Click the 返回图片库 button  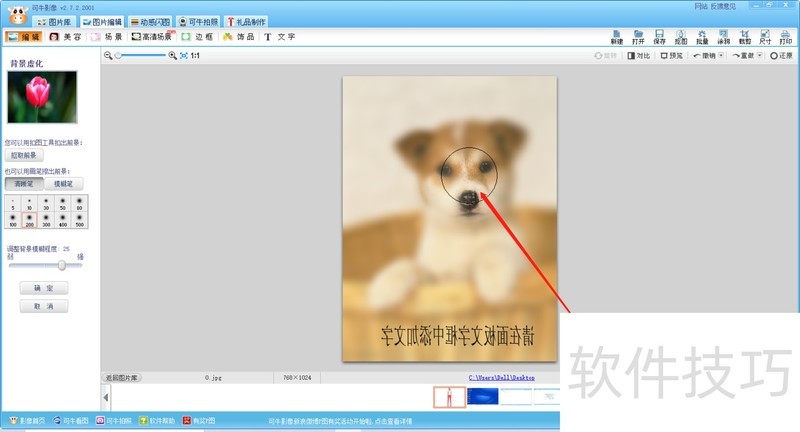(121, 378)
